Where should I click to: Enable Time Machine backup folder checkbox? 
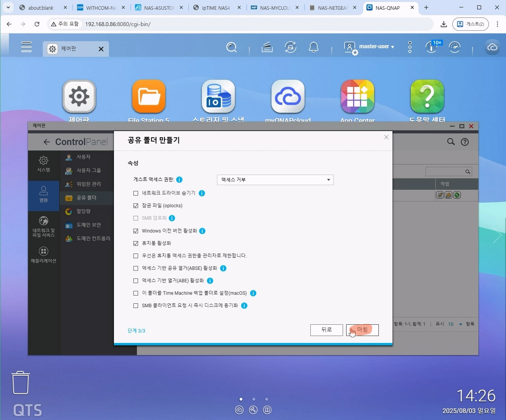136,293
